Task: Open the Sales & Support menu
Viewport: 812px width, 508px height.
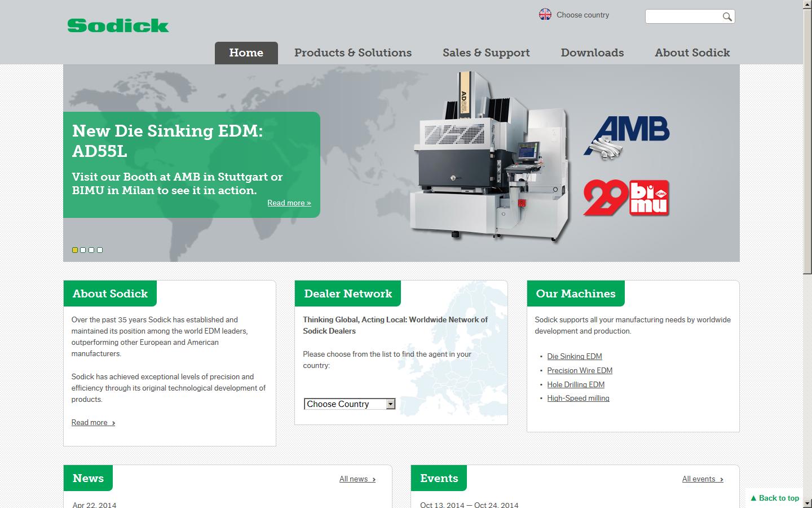Action: click(486, 52)
